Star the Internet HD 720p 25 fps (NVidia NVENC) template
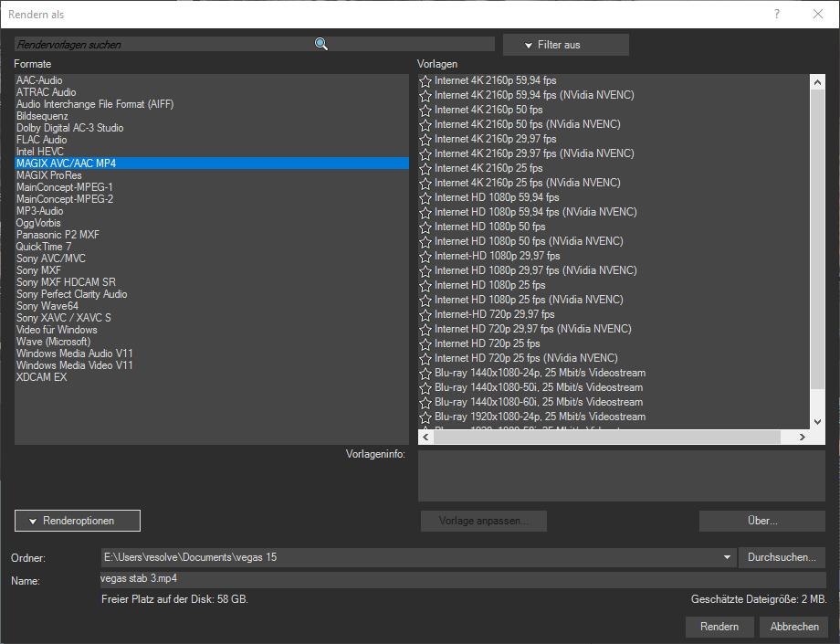This screenshot has width=840, height=644. [425, 358]
